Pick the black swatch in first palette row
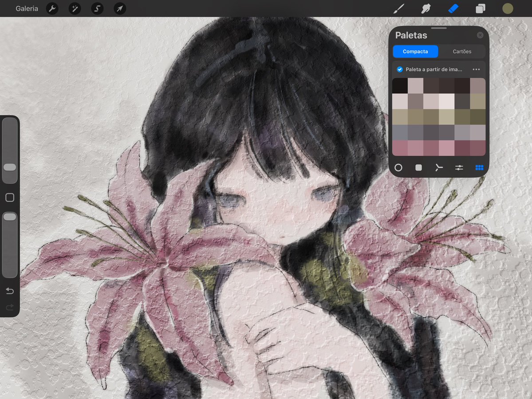Screen dimensions: 532x399 point(400,86)
